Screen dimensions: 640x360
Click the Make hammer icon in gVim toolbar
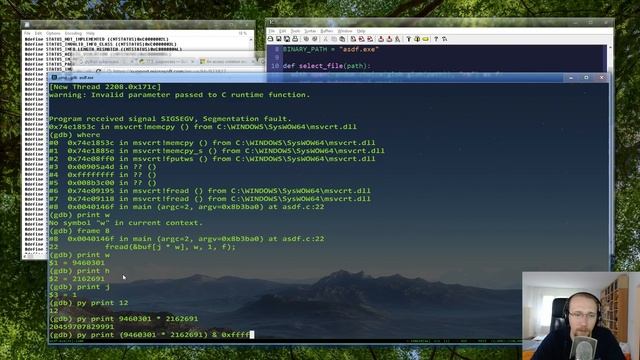point(409,39)
